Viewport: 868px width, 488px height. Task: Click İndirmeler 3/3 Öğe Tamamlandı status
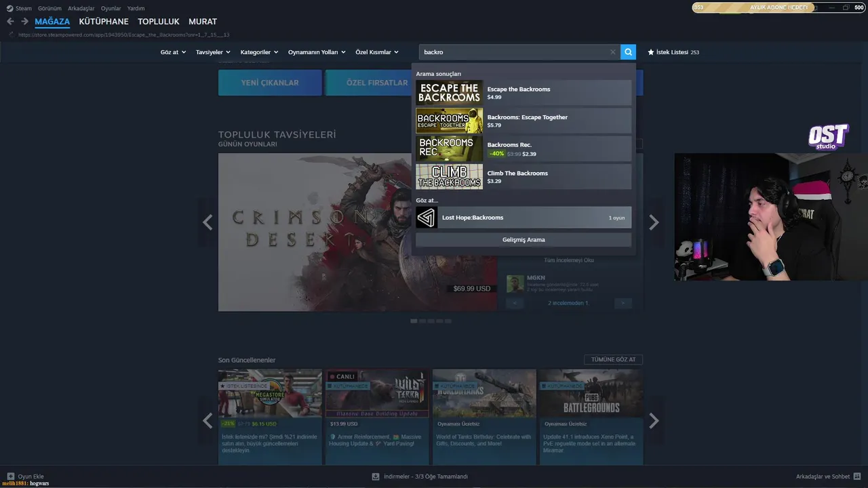coord(426,476)
